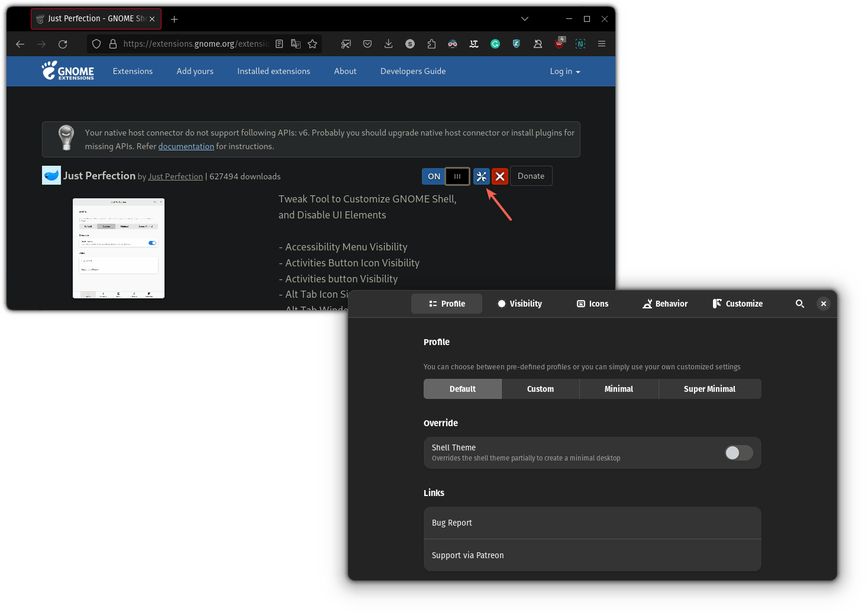
Task: Open the extension screenshot thumbnail
Action: point(118,248)
